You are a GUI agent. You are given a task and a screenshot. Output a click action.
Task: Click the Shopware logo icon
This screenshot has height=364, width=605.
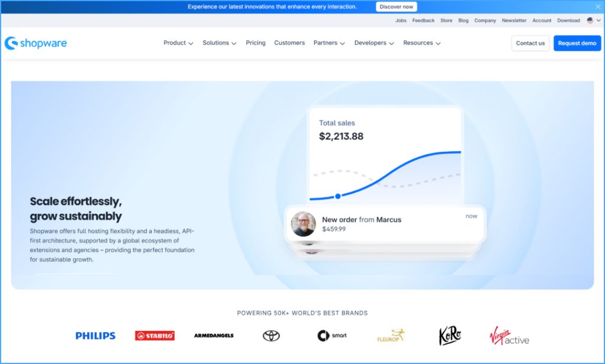(x=11, y=43)
